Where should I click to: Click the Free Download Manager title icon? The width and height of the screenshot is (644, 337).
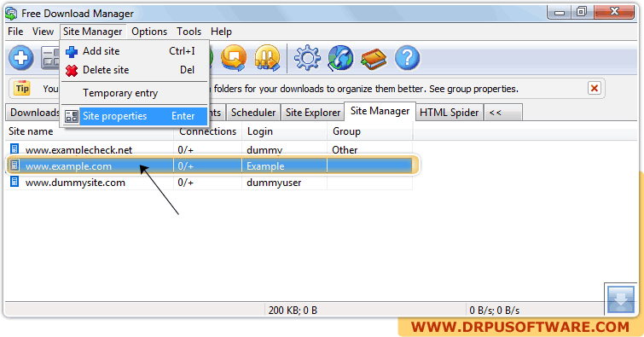tap(11, 14)
